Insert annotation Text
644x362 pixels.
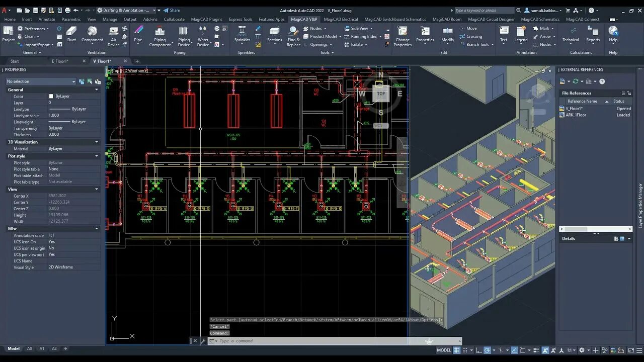pyautogui.click(x=504, y=34)
